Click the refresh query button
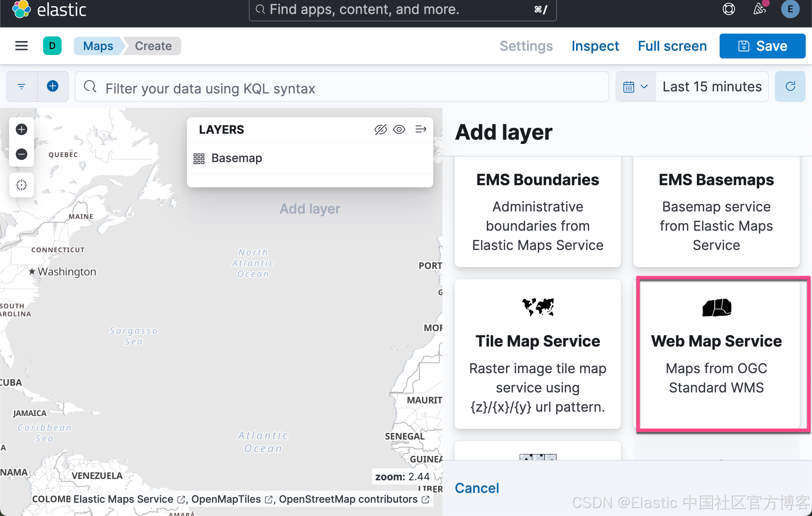 coord(790,86)
